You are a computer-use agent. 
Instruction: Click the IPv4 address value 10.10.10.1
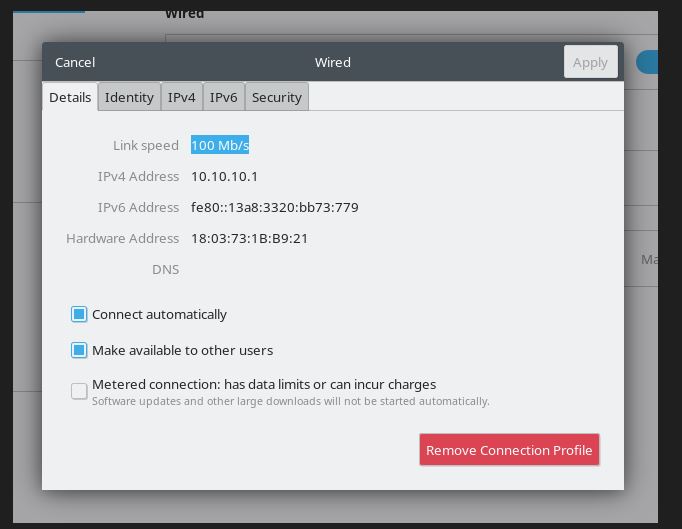(224, 176)
